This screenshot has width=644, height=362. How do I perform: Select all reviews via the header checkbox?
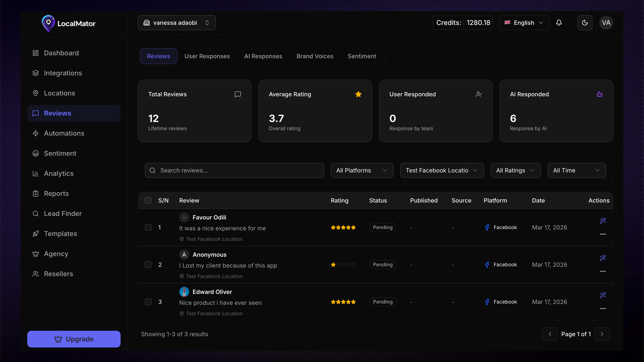point(148,200)
